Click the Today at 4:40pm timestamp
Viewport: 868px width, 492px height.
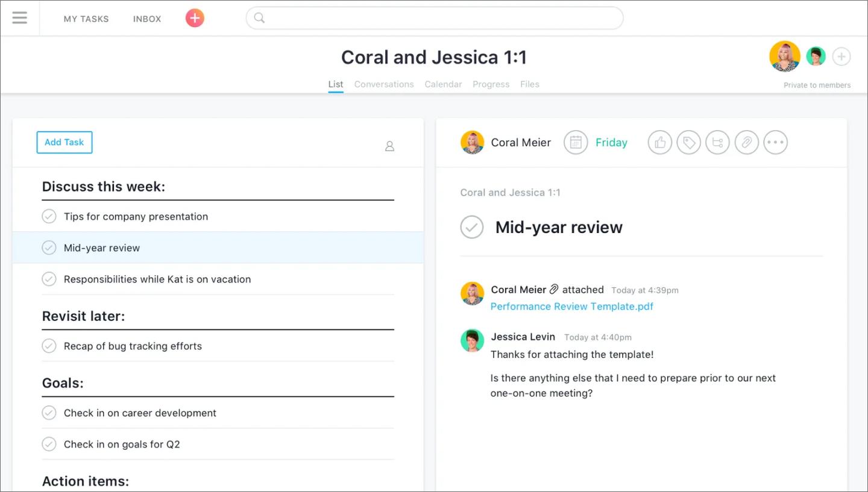tap(598, 337)
